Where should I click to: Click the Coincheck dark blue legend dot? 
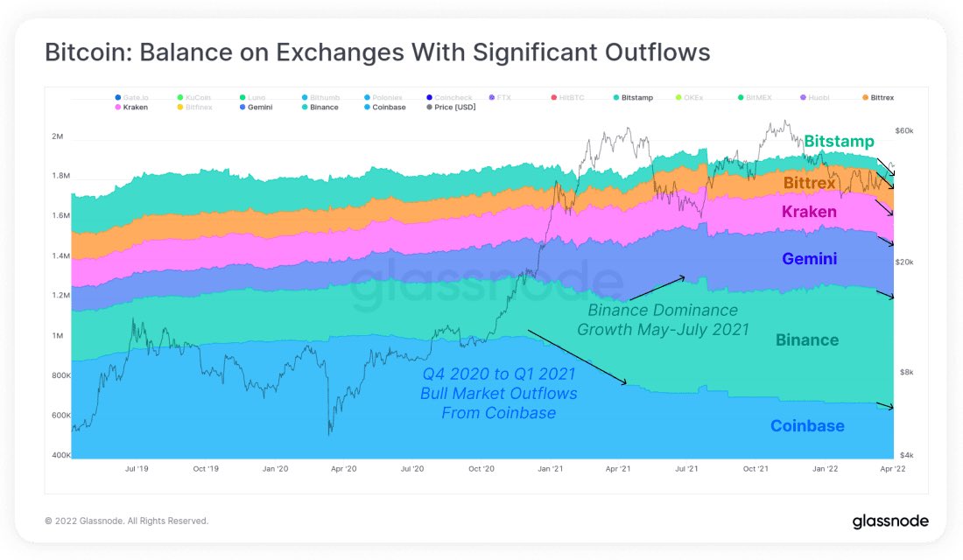click(x=427, y=97)
